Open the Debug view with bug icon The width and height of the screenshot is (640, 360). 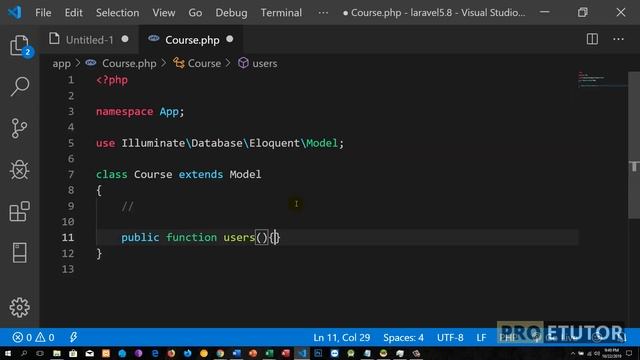pyautogui.click(x=19, y=169)
